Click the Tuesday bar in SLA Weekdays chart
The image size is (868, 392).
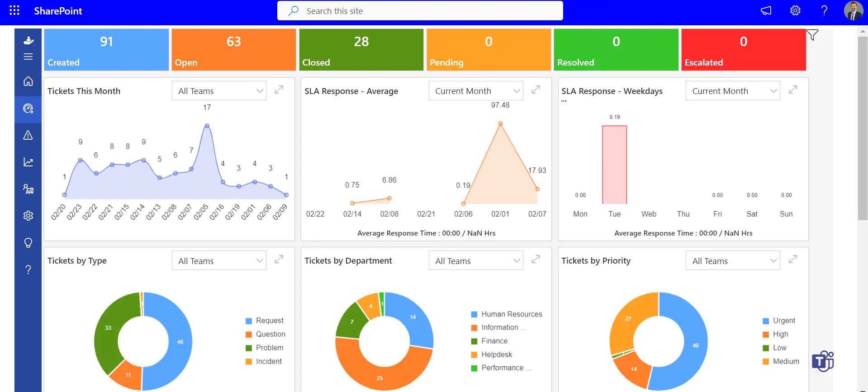(x=614, y=165)
